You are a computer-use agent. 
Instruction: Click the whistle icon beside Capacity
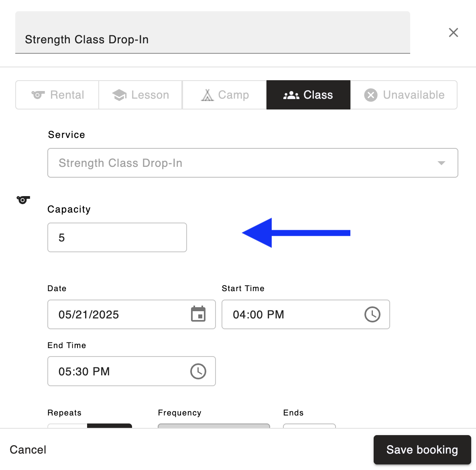pyautogui.click(x=23, y=199)
